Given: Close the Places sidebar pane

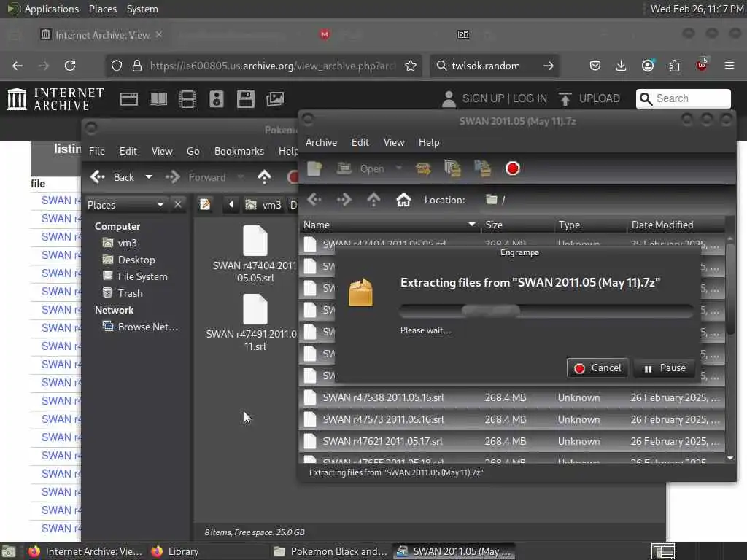Looking at the screenshot, I should (178, 205).
